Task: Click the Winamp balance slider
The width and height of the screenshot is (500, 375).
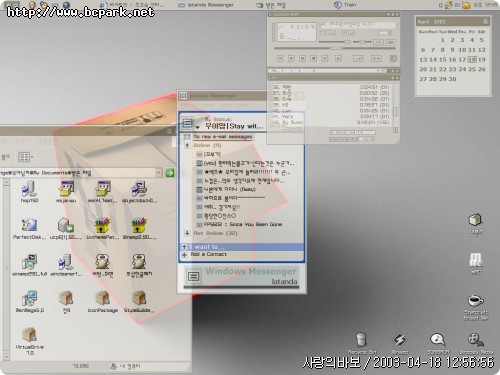Action: click(x=362, y=42)
